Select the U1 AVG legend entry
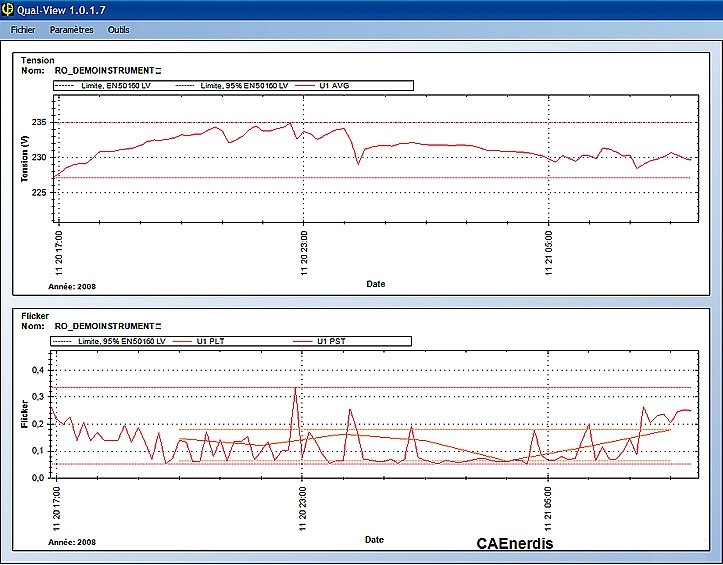 pyautogui.click(x=322, y=86)
